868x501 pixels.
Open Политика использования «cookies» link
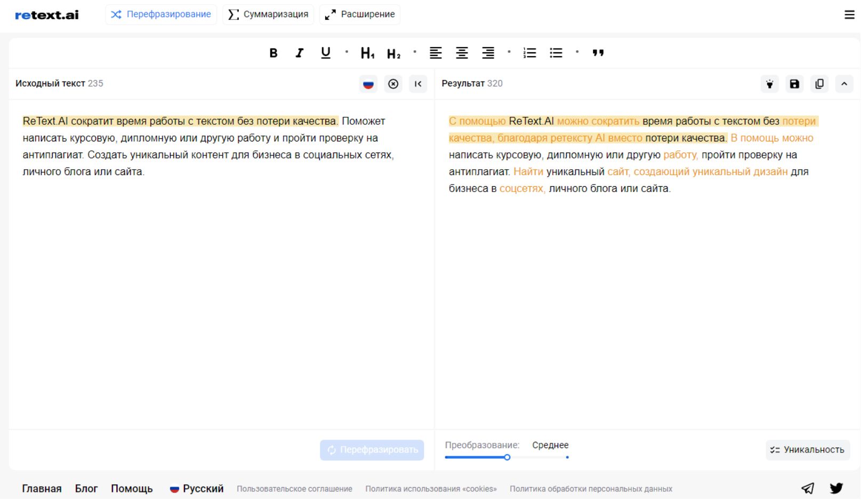[x=431, y=489]
